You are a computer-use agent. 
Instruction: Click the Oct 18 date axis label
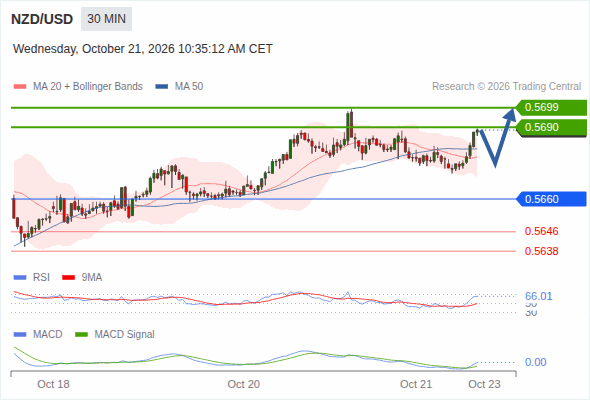point(53,384)
